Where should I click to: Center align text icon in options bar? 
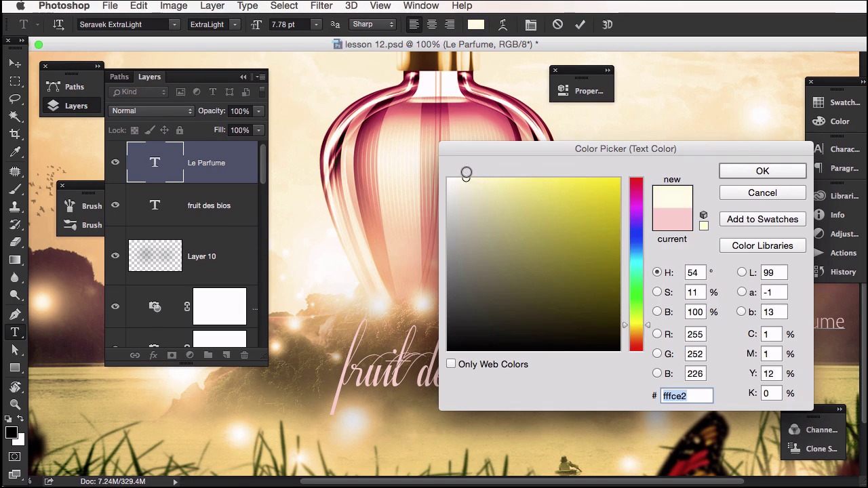point(431,24)
